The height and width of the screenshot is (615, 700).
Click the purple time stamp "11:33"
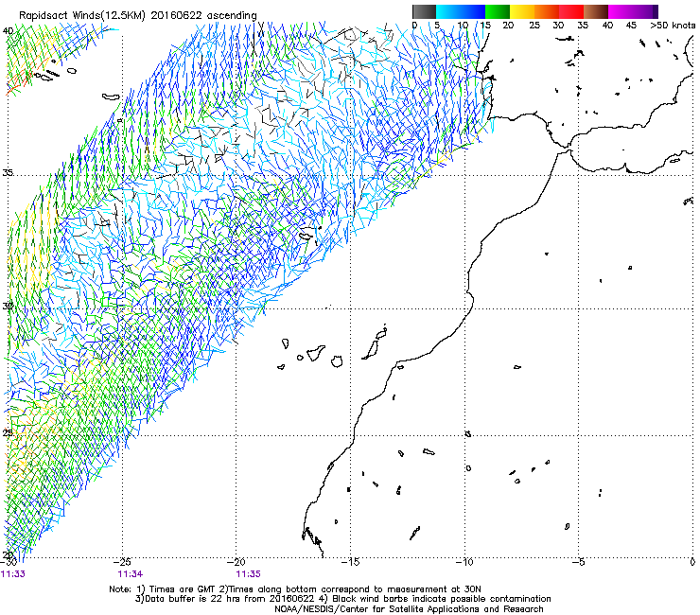13,574
